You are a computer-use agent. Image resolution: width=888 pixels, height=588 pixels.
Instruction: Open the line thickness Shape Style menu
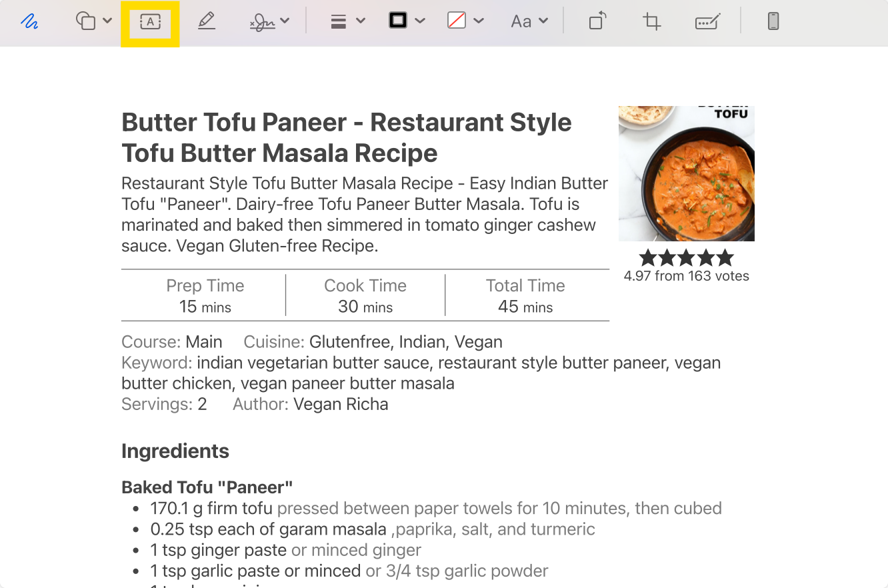point(348,21)
